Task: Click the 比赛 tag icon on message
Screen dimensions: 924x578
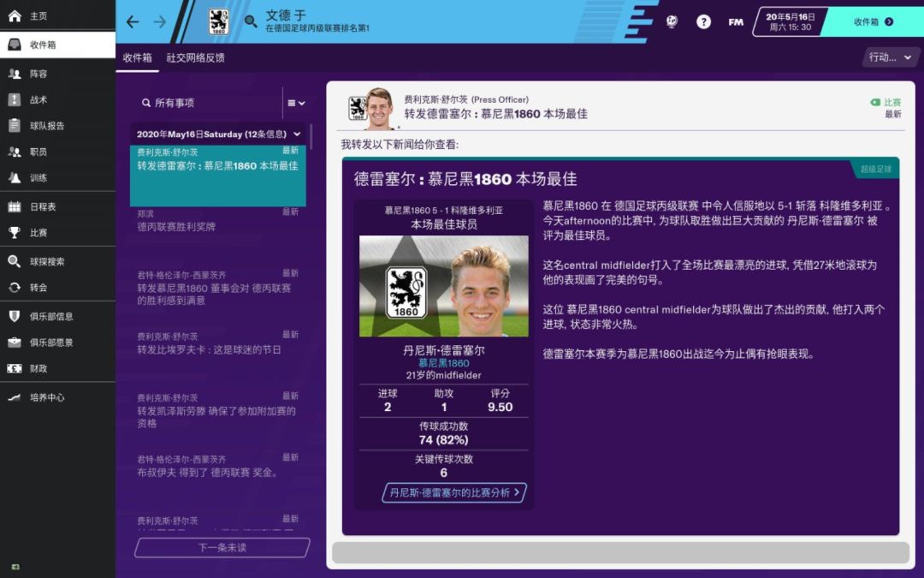Action: click(875, 102)
